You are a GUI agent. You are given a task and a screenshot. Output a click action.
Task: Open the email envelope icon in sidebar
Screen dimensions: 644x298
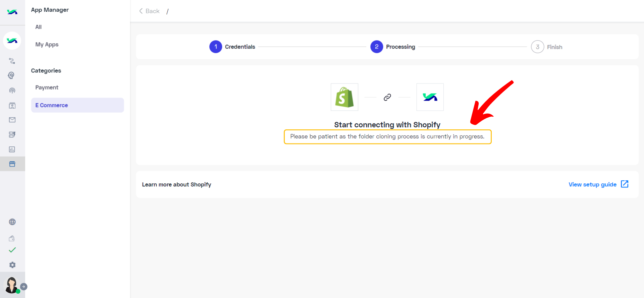(x=12, y=120)
